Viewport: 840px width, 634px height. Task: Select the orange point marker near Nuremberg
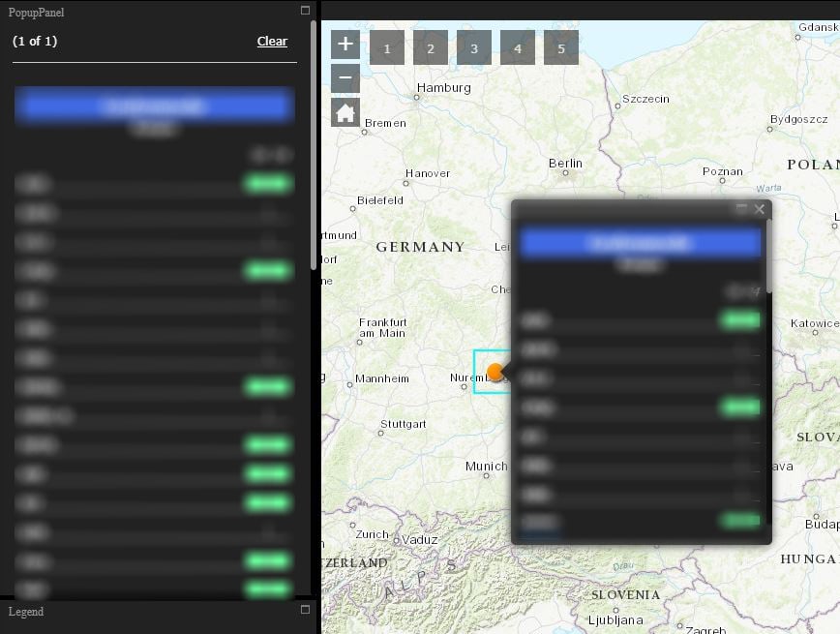(x=495, y=372)
